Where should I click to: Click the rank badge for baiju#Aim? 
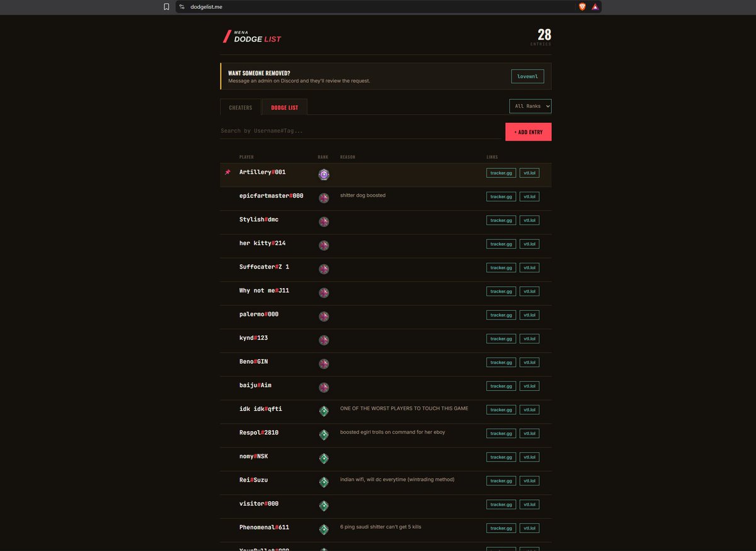pyautogui.click(x=324, y=387)
